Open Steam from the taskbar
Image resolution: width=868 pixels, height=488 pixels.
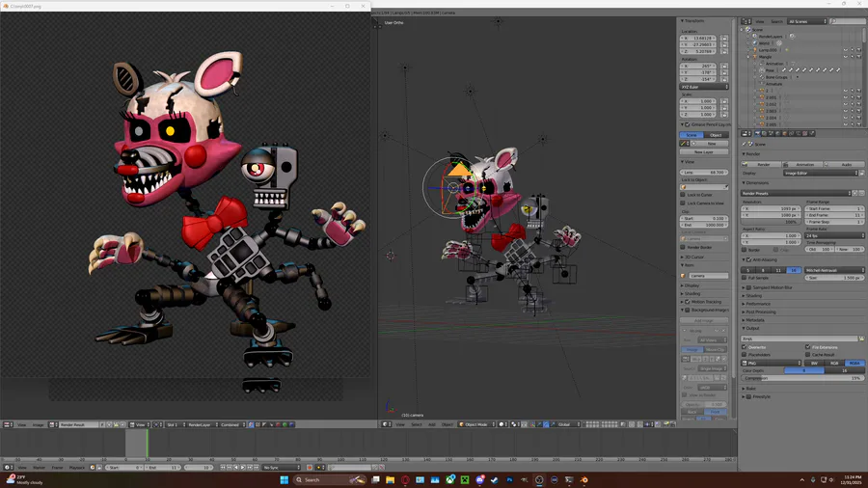(x=495, y=479)
